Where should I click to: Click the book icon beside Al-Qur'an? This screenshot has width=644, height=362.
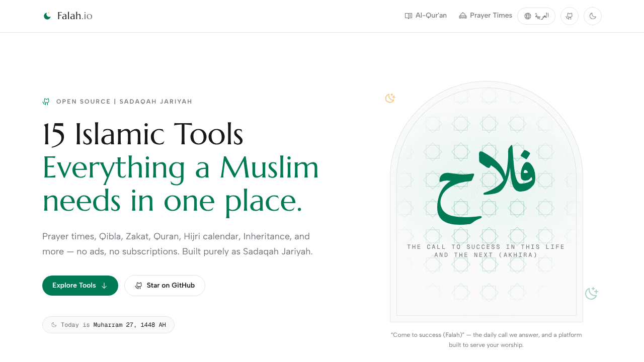coord(409,16)
